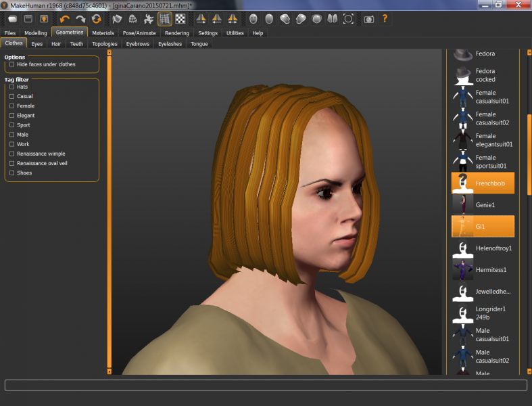The width and height of the screenshot is (532, 406).
Task: Click the Undo arrow icon
Action: (x=65, y=19)
